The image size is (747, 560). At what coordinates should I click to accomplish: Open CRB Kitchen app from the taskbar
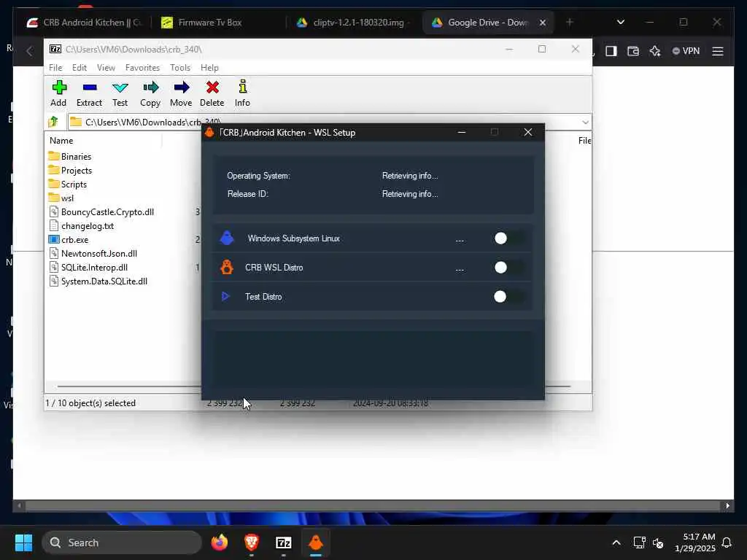[315, 542]
